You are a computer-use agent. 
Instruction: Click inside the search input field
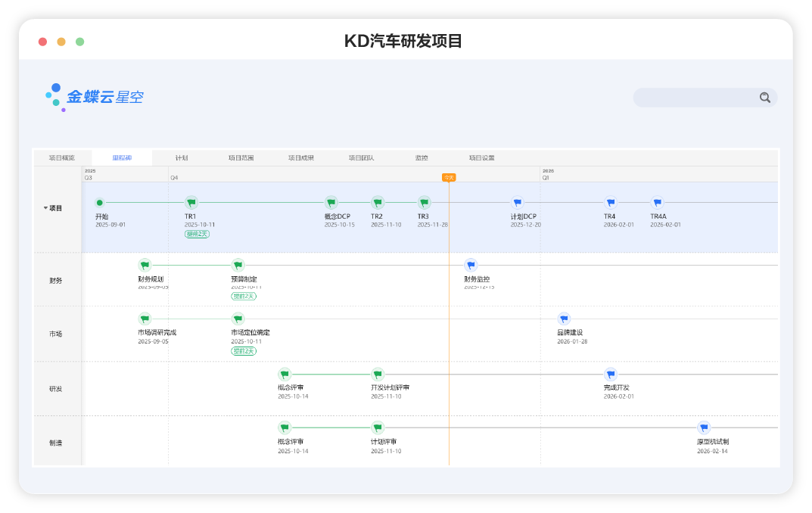[x=696, y=98]
